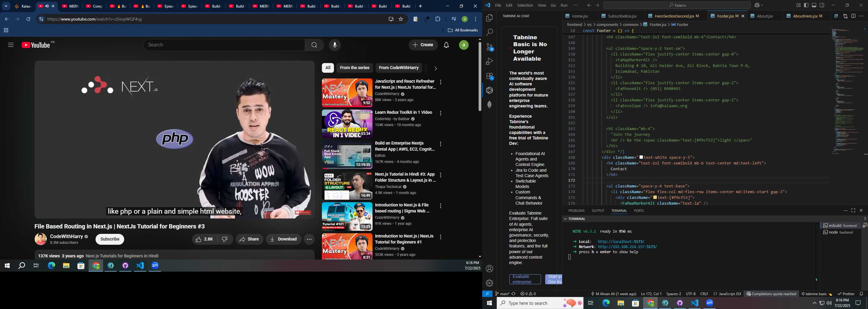The image size is (868, 309).
Task: Click the Share button under video
Action: [249, 239]
